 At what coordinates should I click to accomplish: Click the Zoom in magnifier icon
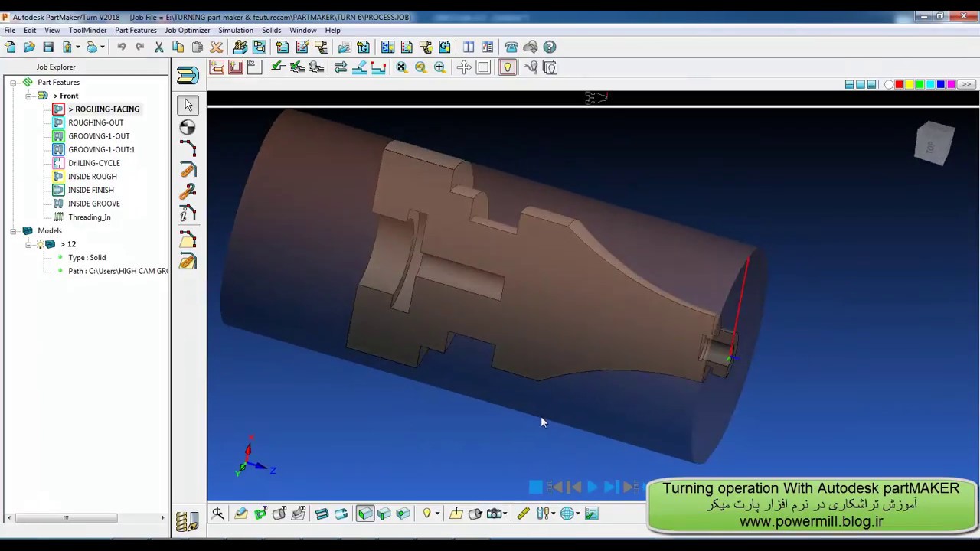click(439, 67)
